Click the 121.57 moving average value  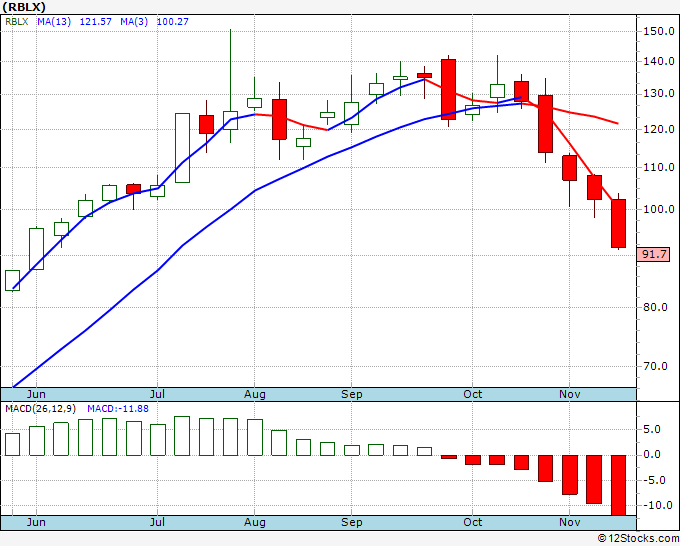(x=95, y=21)
